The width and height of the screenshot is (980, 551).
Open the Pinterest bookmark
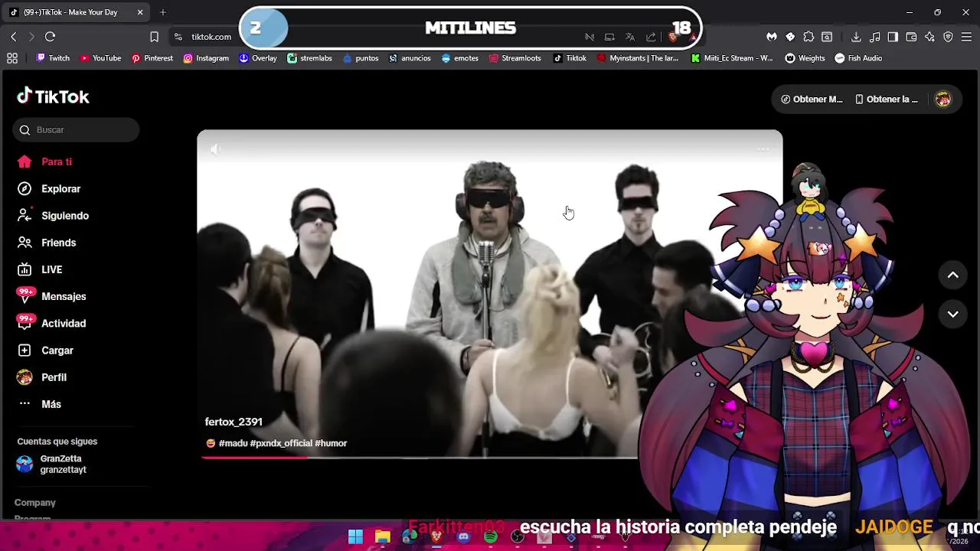[152, 58]
